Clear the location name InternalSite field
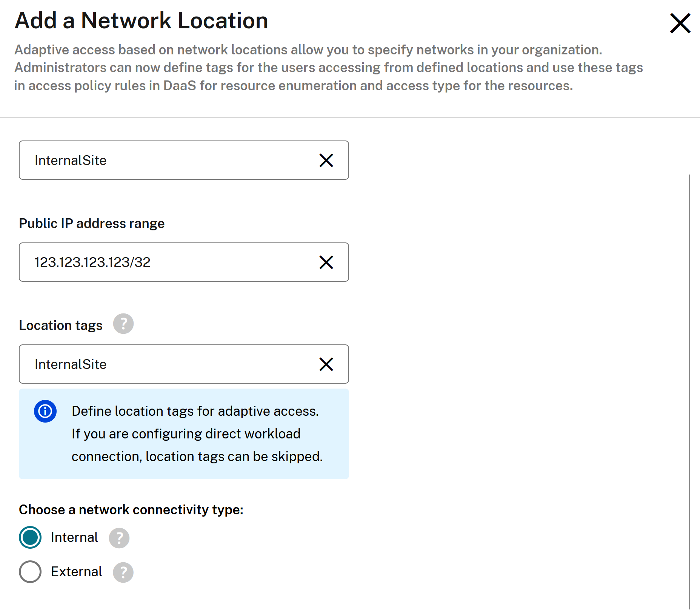 (x=326, y=160)
